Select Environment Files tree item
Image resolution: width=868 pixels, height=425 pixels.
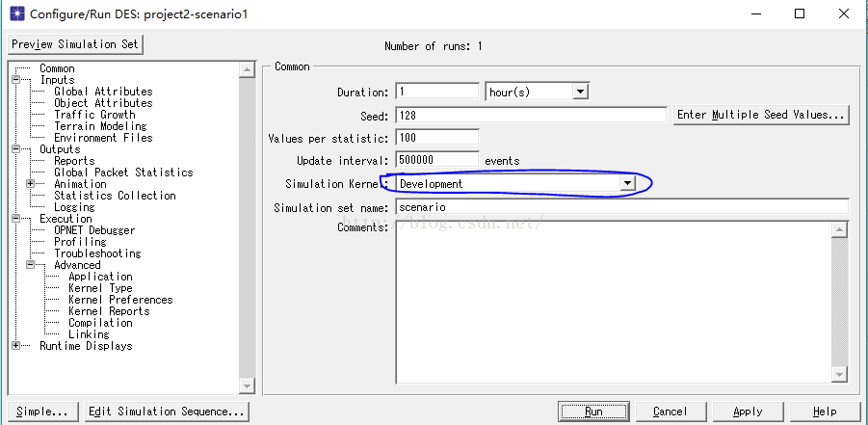103,138
